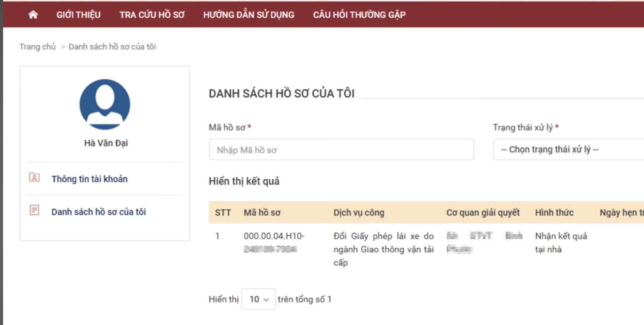The width and height of the screenshot is (644, 325).
Task: Click the Dịch vụ công column header
Action: pos(359,213)
